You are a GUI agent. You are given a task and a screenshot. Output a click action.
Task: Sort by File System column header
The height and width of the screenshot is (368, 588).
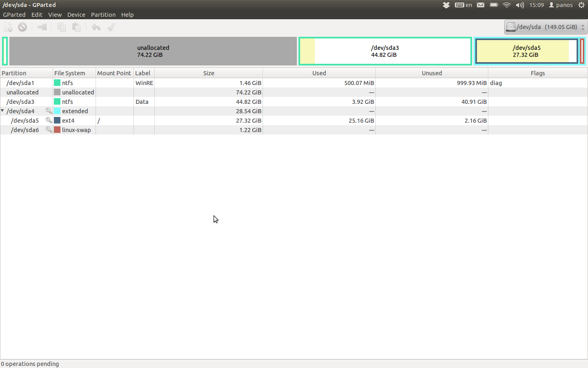pyautogui.click(x=74, y=73)
